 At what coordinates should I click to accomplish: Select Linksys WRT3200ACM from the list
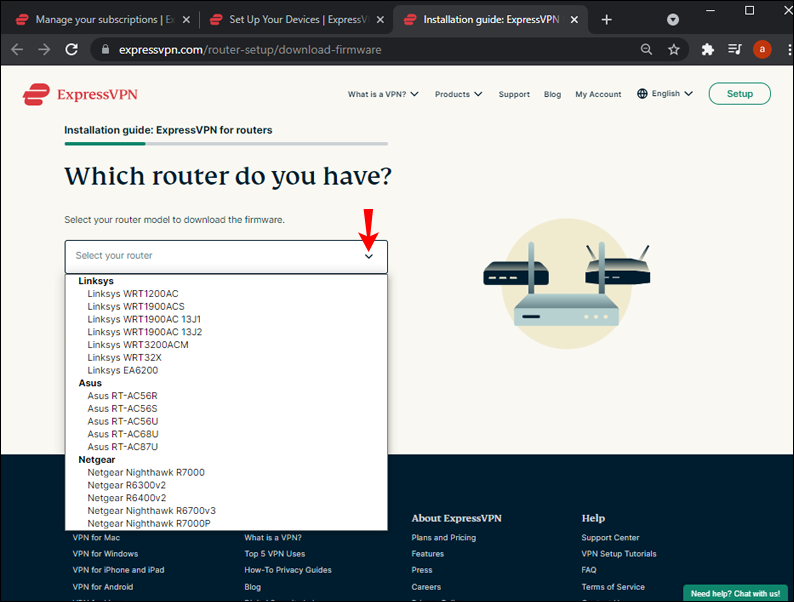click(138, 345)
